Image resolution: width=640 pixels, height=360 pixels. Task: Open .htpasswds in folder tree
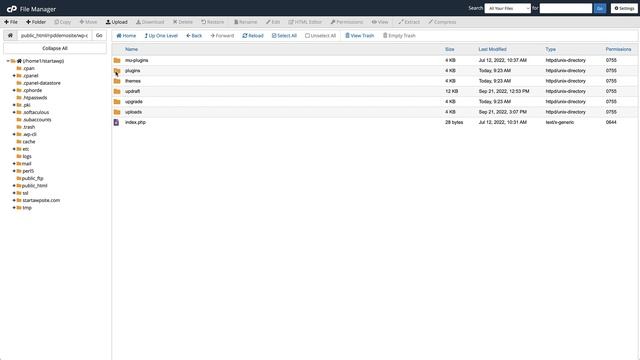[x=35, y=98]
